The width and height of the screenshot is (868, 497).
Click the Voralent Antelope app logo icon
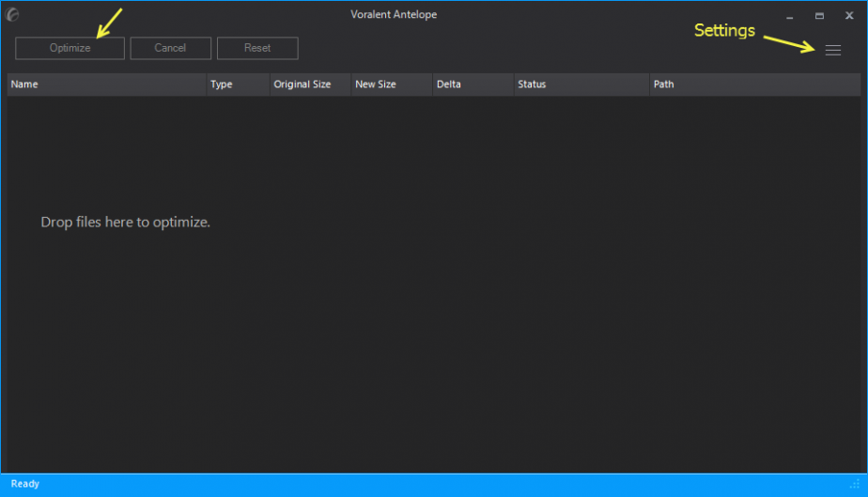click(x=12, y=15)
